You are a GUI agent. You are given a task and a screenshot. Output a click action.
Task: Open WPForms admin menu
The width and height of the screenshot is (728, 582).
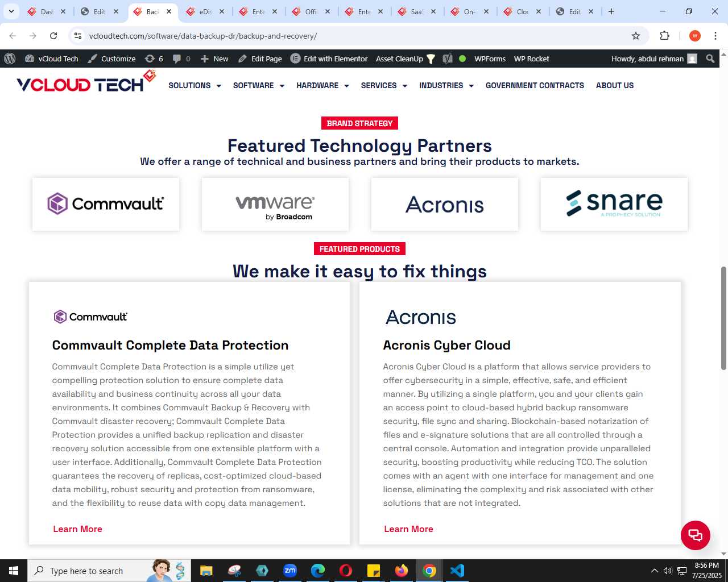click(490, 59)
